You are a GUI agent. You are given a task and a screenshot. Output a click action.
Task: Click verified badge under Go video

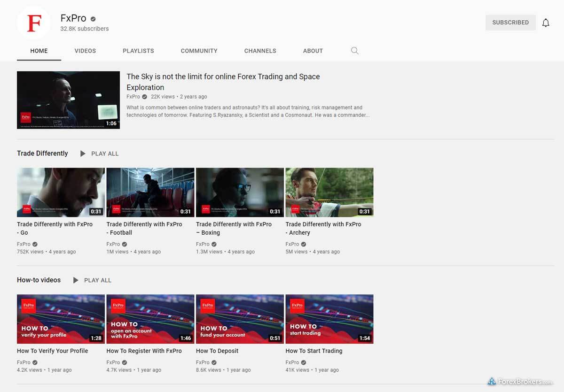click(35, 244)
